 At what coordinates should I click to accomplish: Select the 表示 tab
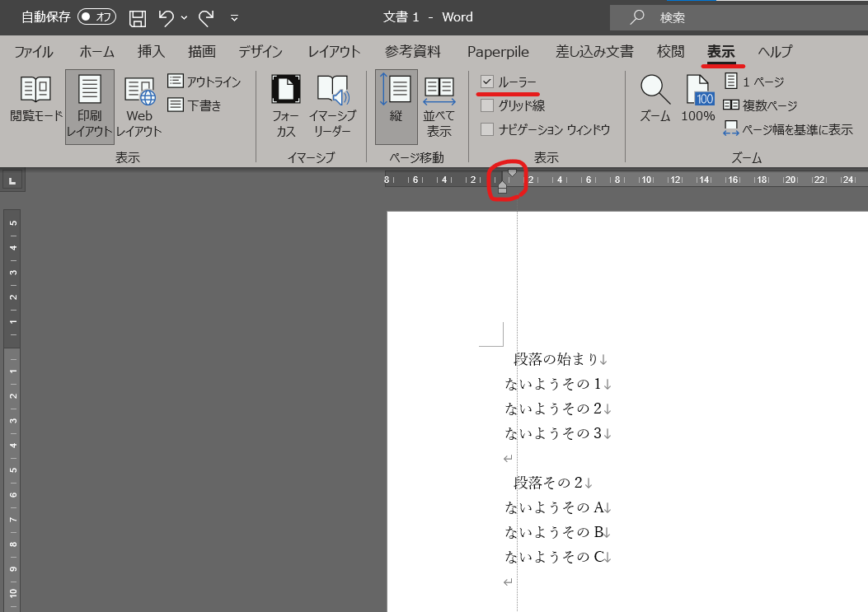coord(720,52)
